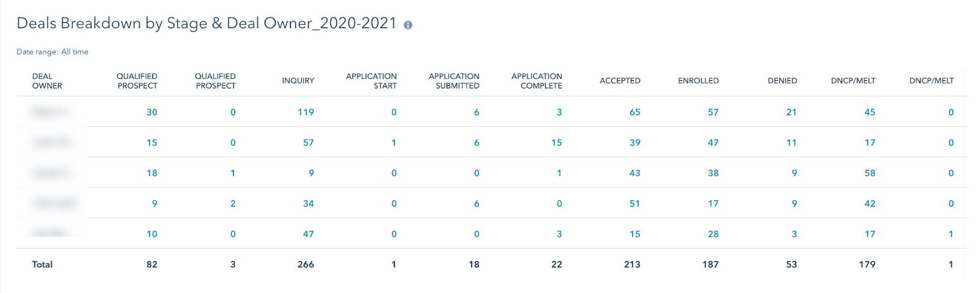Open the 2 value under Qualified Prospect
The width and height of the screenshot is (980, 293).
pyautogui.click(x=233, y=204)
